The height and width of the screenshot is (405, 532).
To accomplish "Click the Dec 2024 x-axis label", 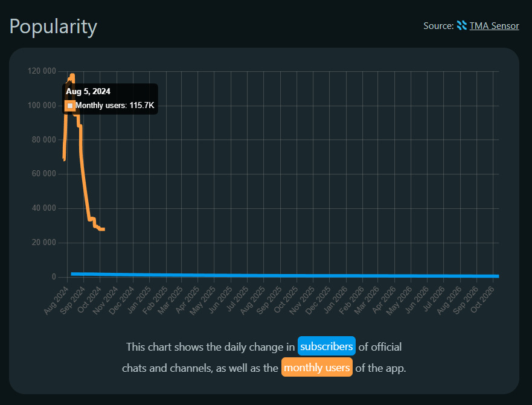I will pos(122,299).
